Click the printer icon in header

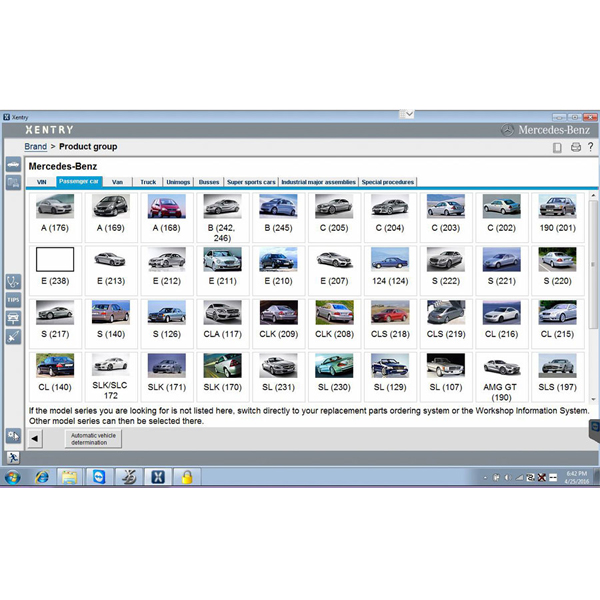pyautogui.click(x=575, y=147)
